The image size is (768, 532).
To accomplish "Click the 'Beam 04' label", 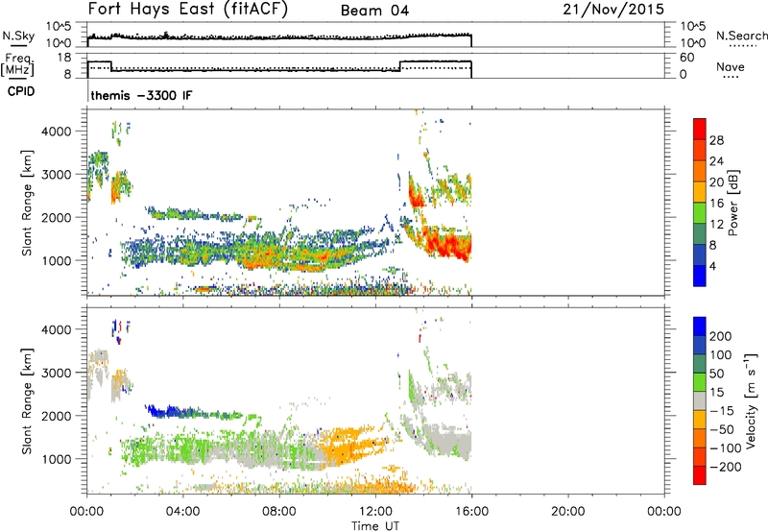I will (374, 11).
